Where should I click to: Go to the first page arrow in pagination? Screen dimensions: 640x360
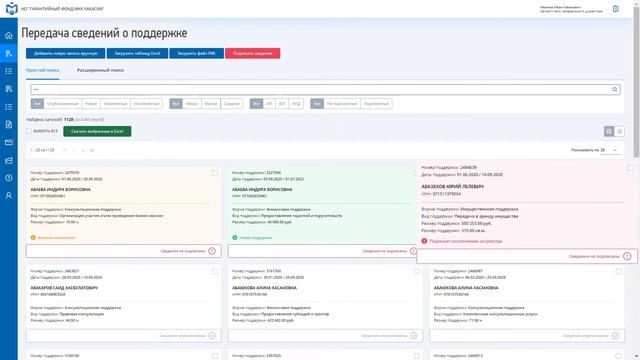64,150
